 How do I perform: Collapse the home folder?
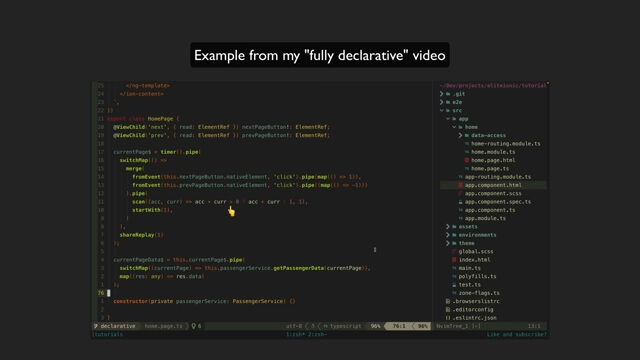[454, 127]
